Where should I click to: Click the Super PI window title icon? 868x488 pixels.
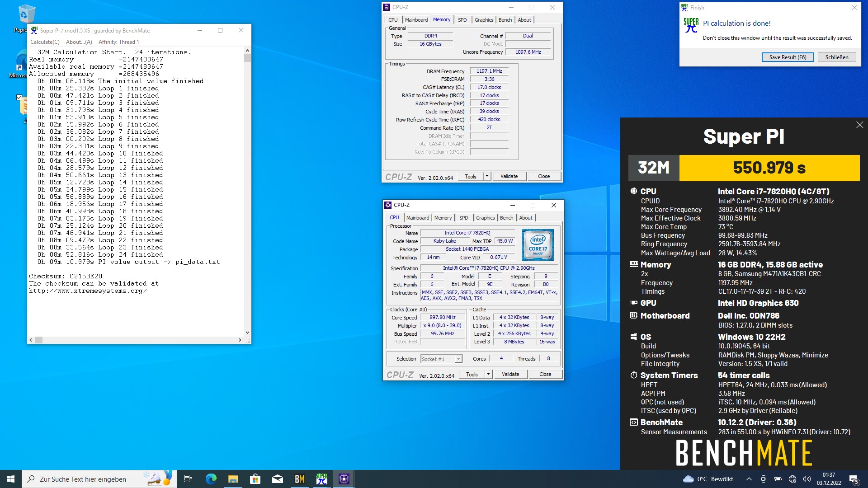tap(34, 30)
